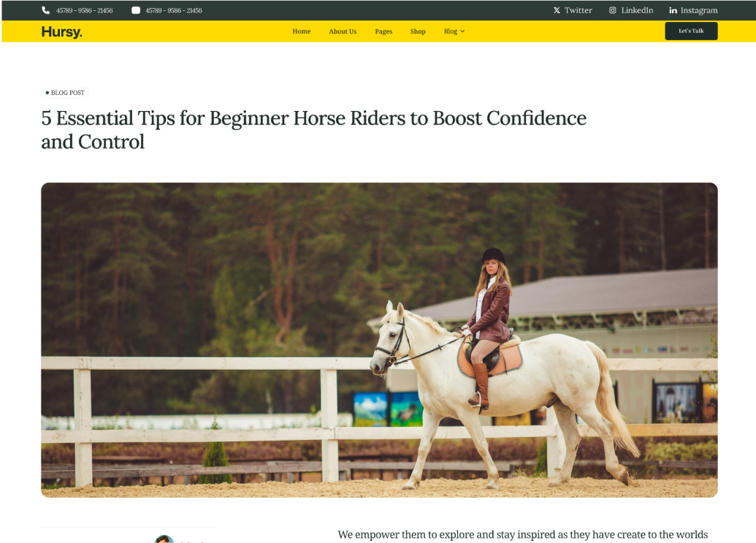Click the author avatar below the image
The height and width of the screenshot is (543, 756).
164,539
